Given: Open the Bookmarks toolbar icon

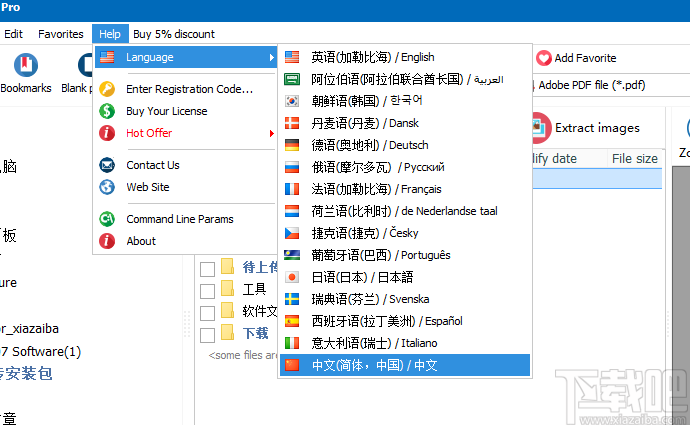Looking at the screenshot, I should coord(26,65).
